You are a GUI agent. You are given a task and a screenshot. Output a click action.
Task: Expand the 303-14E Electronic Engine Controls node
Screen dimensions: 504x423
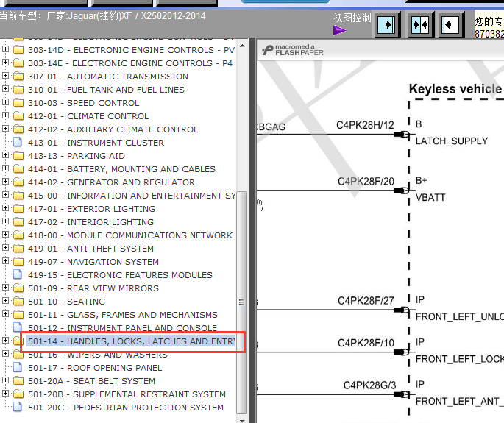tap(5, 62)
